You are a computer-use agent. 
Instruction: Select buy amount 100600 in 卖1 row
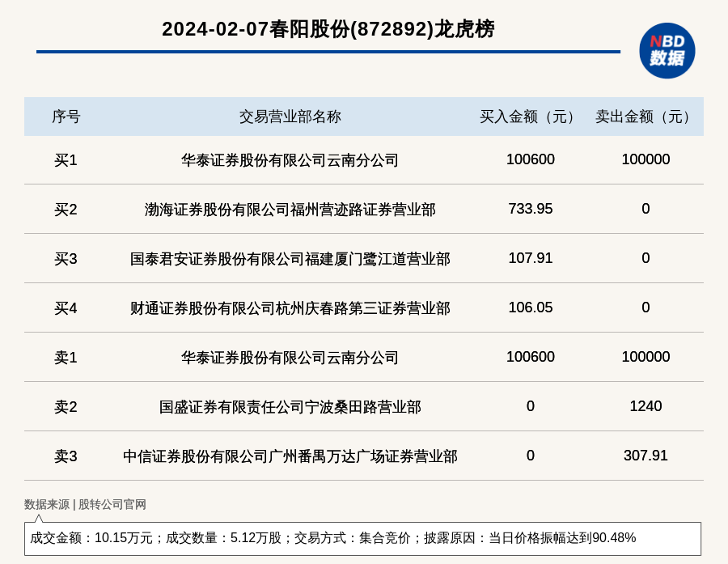[530, 356]
